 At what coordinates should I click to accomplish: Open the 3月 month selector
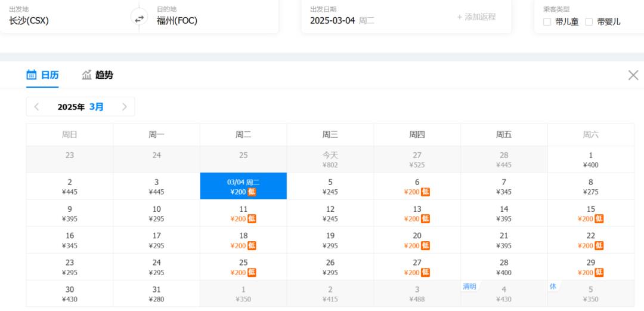click(x=97, y=107)
